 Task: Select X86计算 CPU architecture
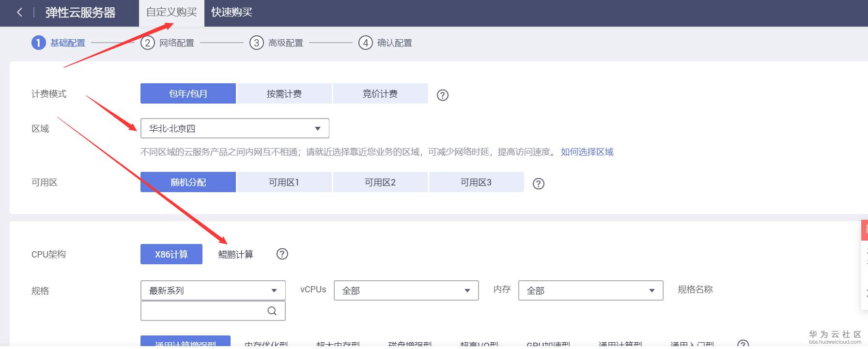[x=171, y=254]
